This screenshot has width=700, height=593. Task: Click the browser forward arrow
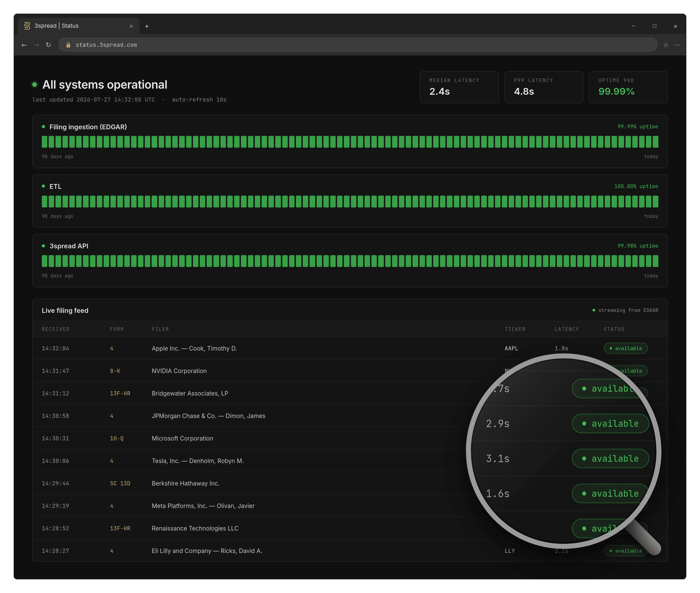36,45
